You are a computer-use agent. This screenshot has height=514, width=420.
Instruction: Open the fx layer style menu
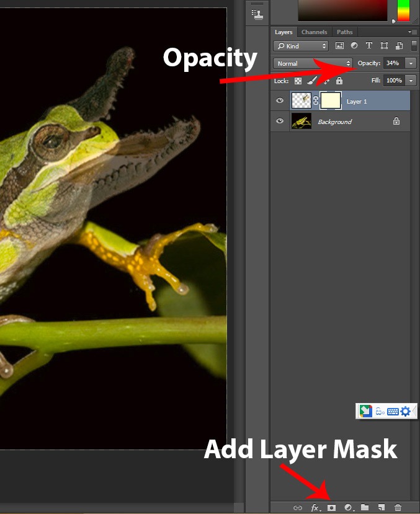tap(315, 508)
